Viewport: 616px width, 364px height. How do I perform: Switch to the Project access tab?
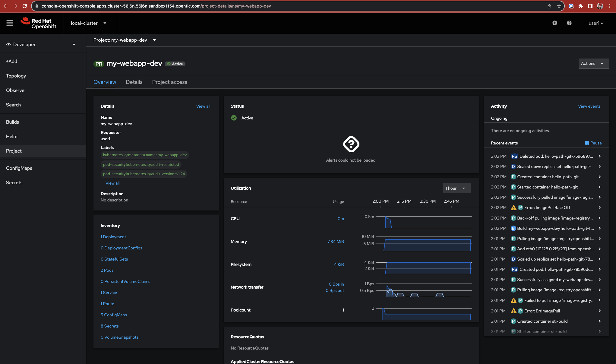coord(169,82)
